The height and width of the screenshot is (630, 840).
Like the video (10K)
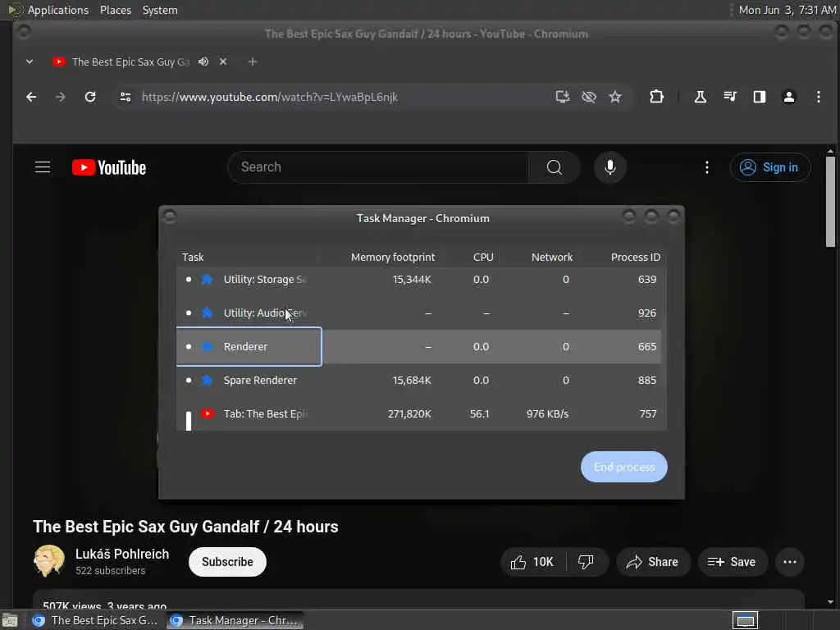pyautogui.click(x=532, y=562)
